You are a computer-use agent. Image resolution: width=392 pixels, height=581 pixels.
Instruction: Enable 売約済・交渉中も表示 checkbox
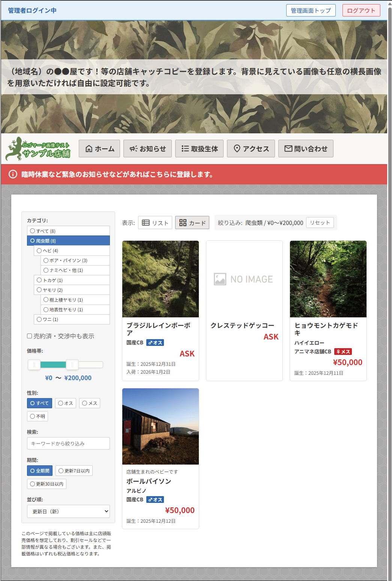click(30, 336)
